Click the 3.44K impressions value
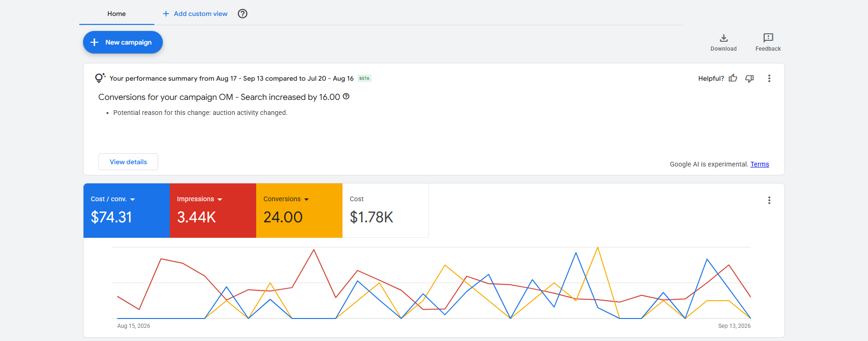The width and height of the screenshot is (868, 341). (x=196, y=217)
